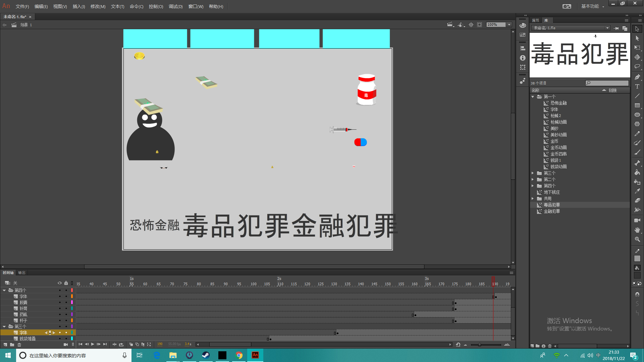Expand the 第三个 library folder
The width and height of the screenshot is (644, 362).
tap(533, 173)
